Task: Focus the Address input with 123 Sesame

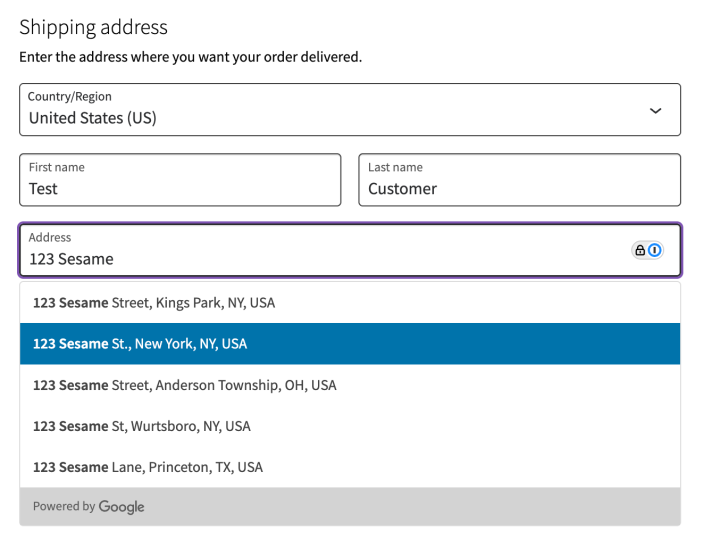Action: pyautogui.click(x=300, y=259)
